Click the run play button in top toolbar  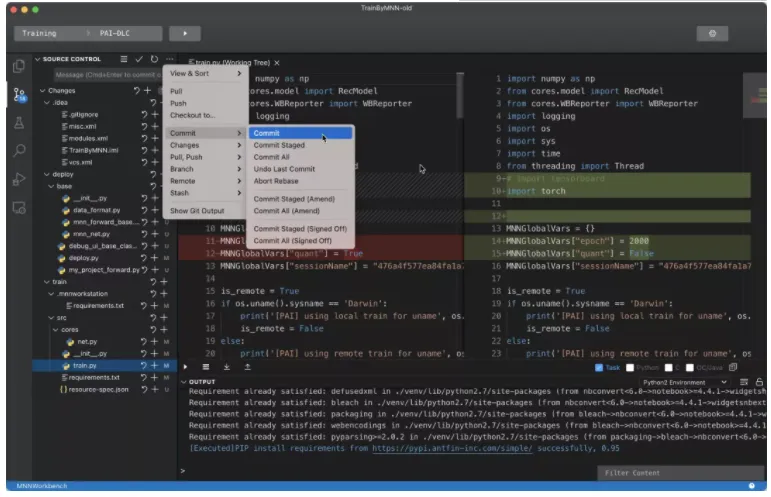pos(185,33)
